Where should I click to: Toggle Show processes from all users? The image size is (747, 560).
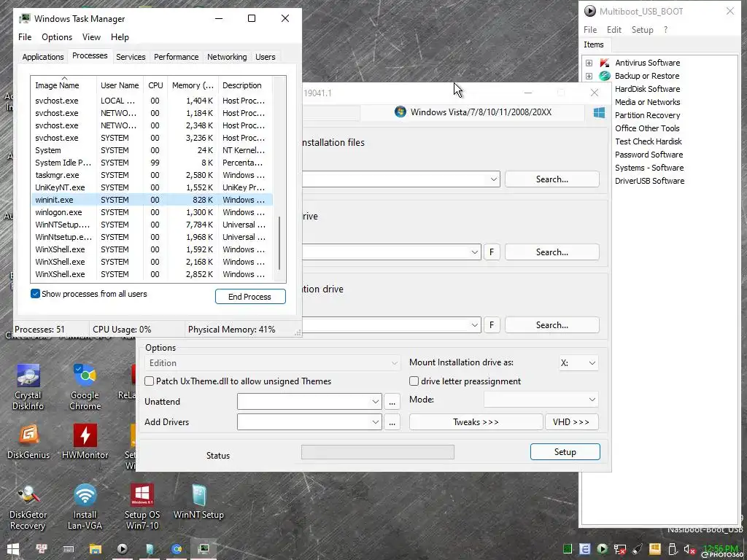tap(35, 293)
